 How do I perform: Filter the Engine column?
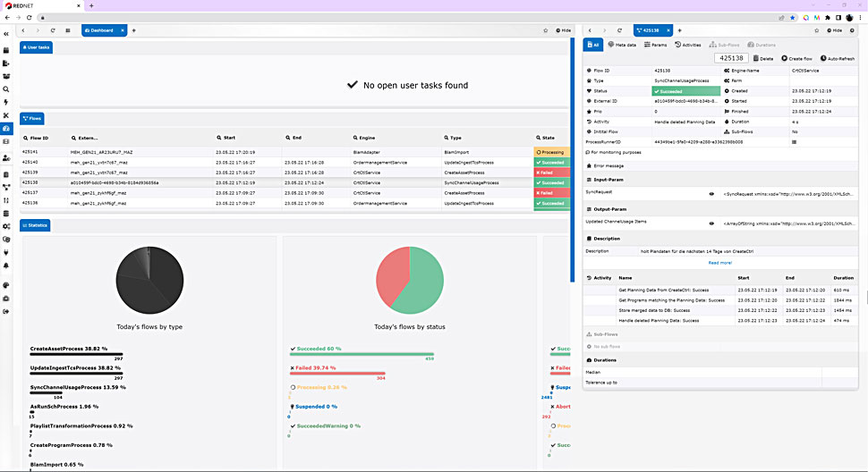coord(355,138)
